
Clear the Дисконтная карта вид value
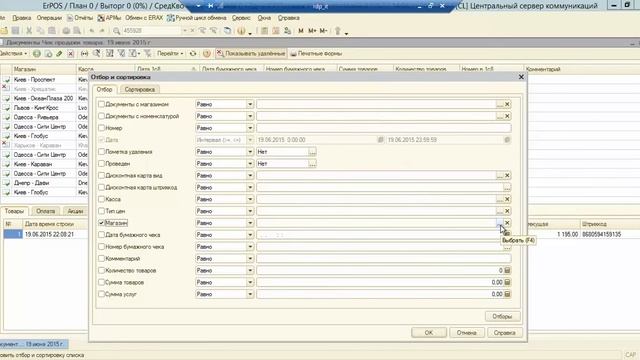point(507,176)
